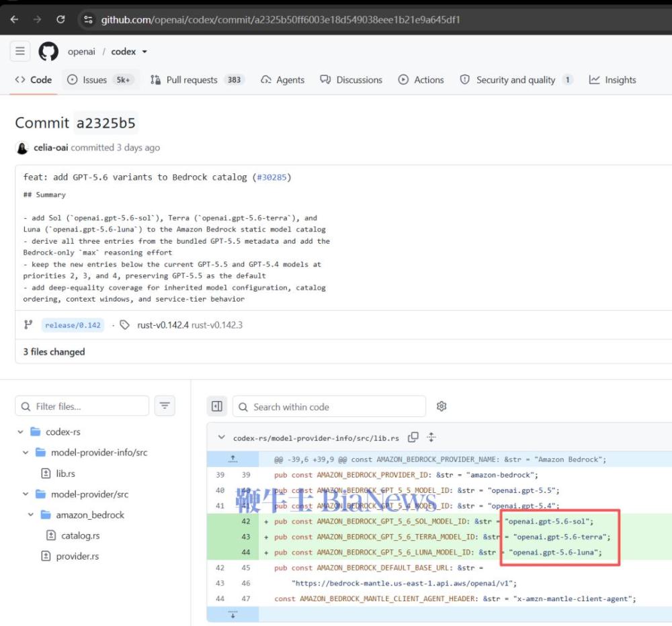Open the Actions tab
The width and height of the screenshot is (672, 626).
coord(421,80)
